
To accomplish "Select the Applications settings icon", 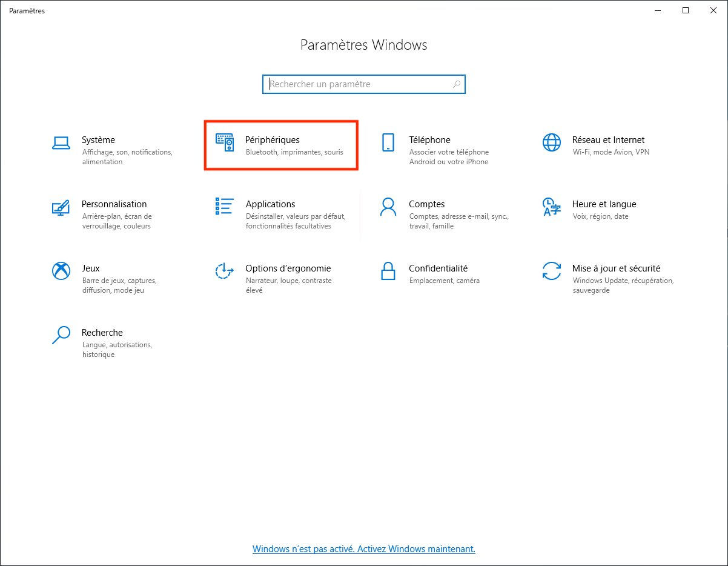I will click(223, 207).
